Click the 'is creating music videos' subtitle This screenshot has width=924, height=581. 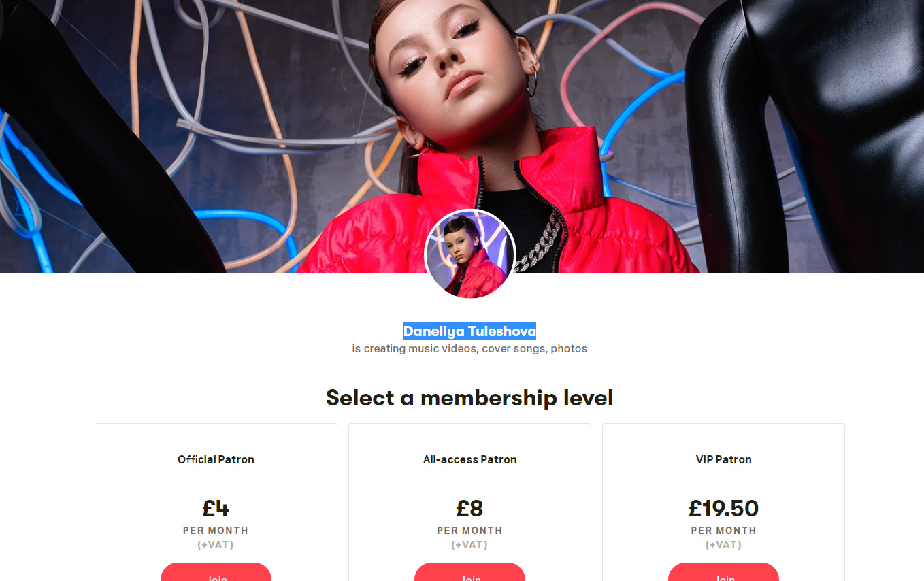469,349
